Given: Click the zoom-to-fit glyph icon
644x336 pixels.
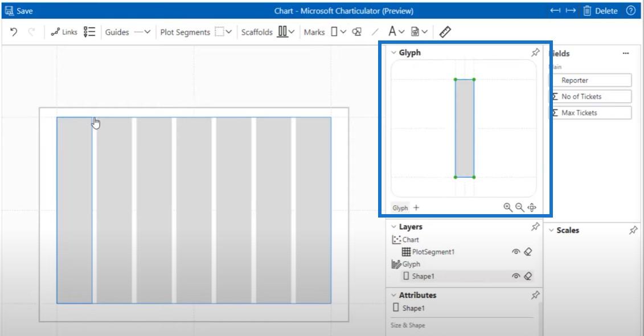Looking at the screenshot, I should pos(532,207).
